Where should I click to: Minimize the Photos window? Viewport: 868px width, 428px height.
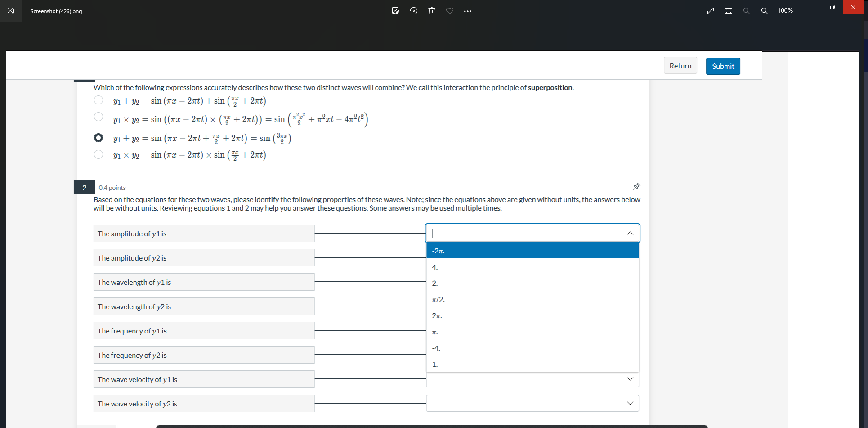[812, 7]
